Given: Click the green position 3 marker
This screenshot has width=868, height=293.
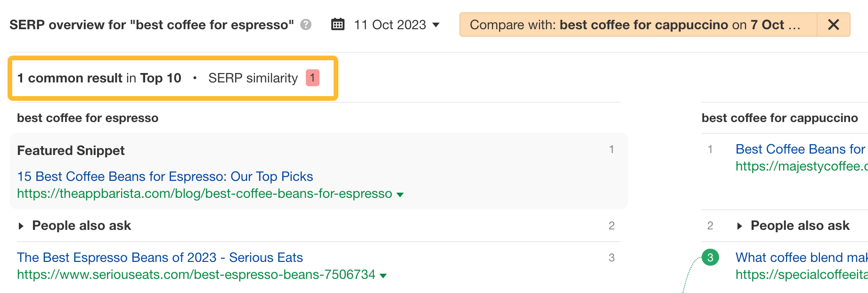Looking at the screenshot, I should click(x=710, y=257).
